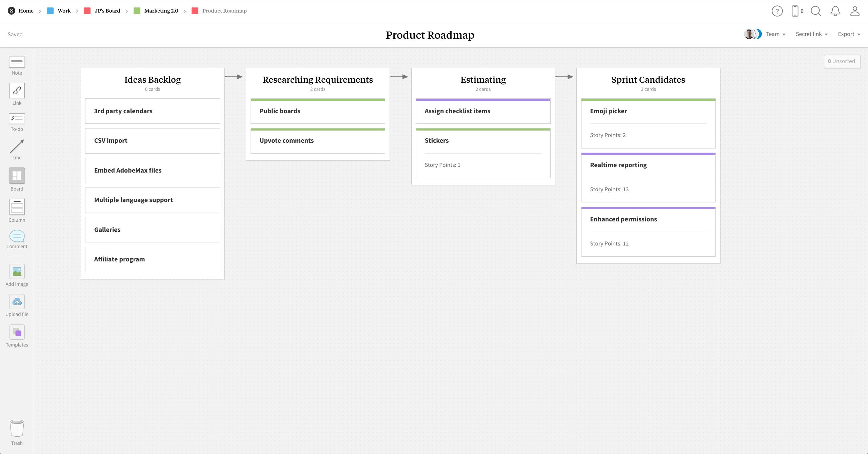Click Story Points: 12 text
This screenshot has width=868, height=454.
tap(609, 243)
